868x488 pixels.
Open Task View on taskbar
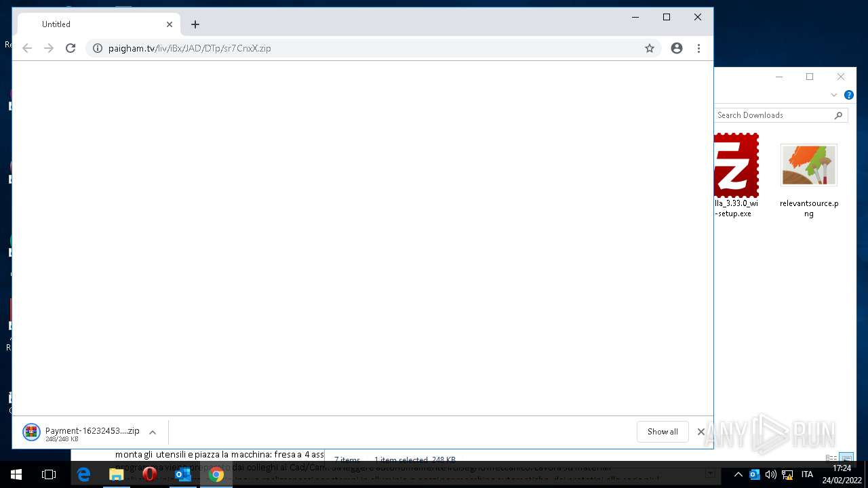49,474
